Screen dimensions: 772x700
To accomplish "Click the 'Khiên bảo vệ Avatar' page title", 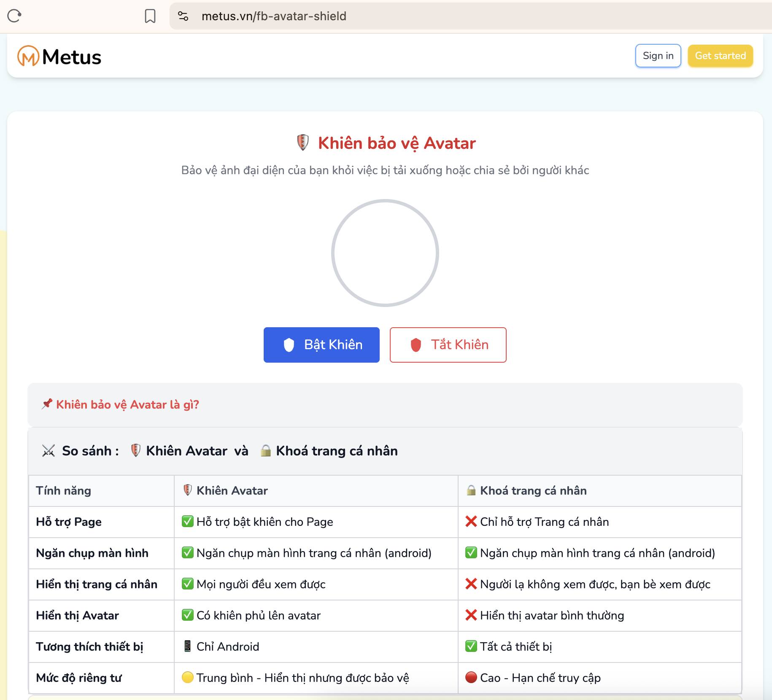I will (397, 143).
